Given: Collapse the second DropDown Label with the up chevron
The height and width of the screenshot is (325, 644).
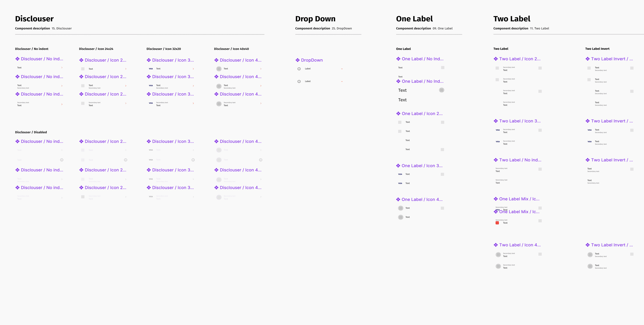Looking at the screenshot, I should pyautogui.click(x=342, y=82).
